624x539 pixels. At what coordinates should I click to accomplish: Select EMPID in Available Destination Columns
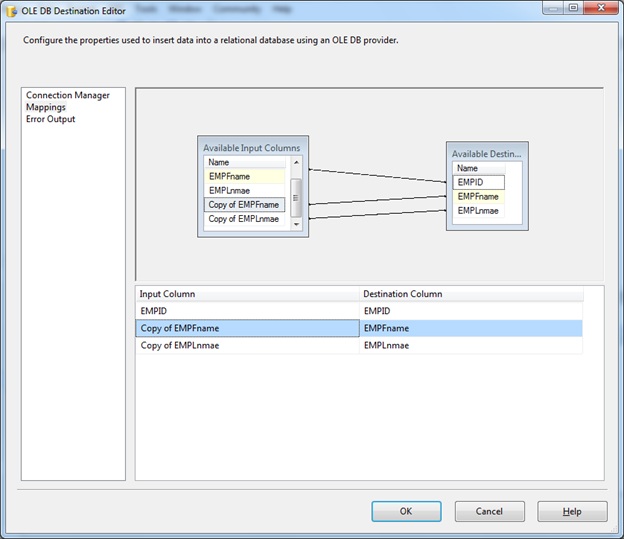coord(478,182)
